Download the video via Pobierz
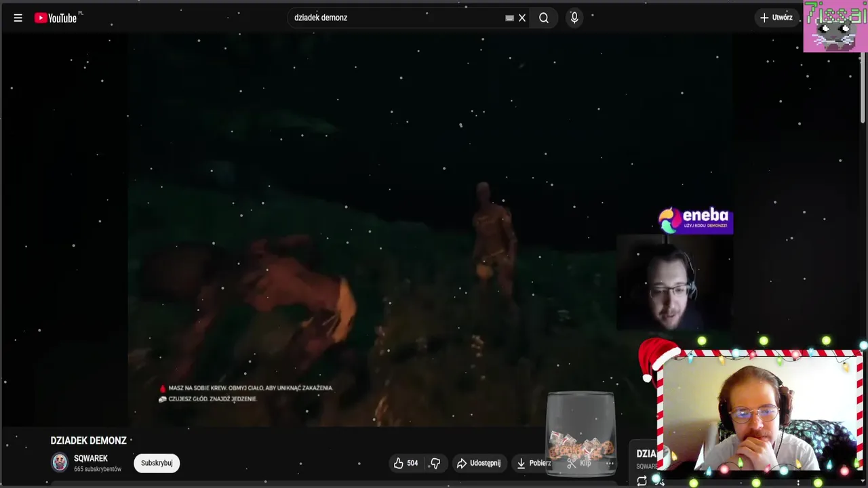 pos(534,463)
